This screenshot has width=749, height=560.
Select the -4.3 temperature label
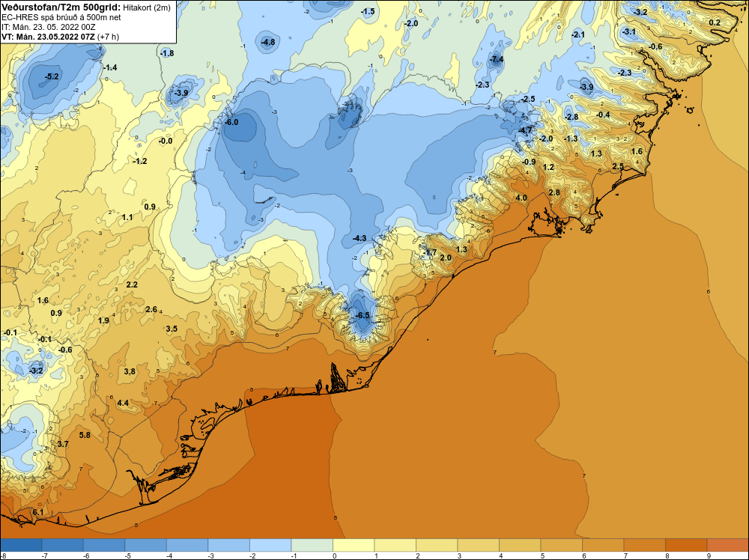[x=360, y=239]
